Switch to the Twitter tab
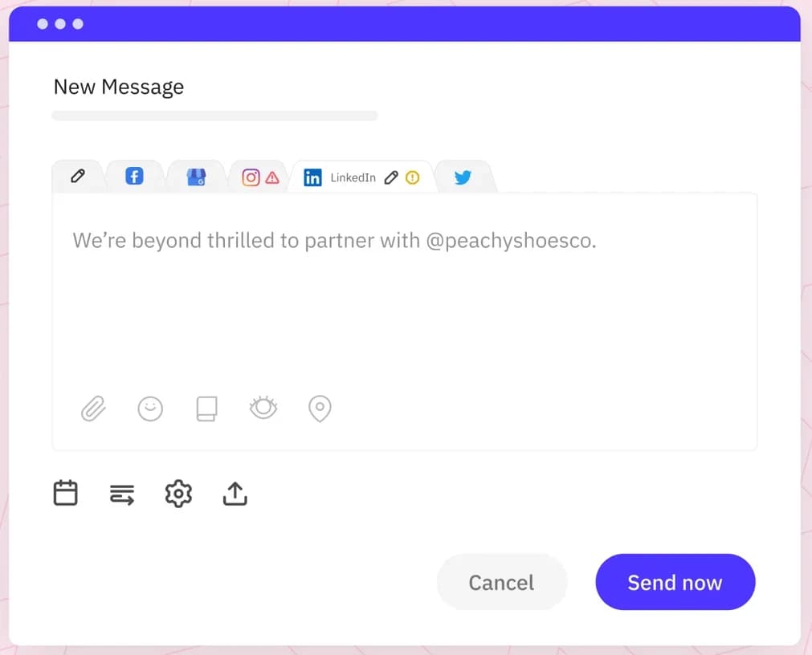 (x=463, y=177)
